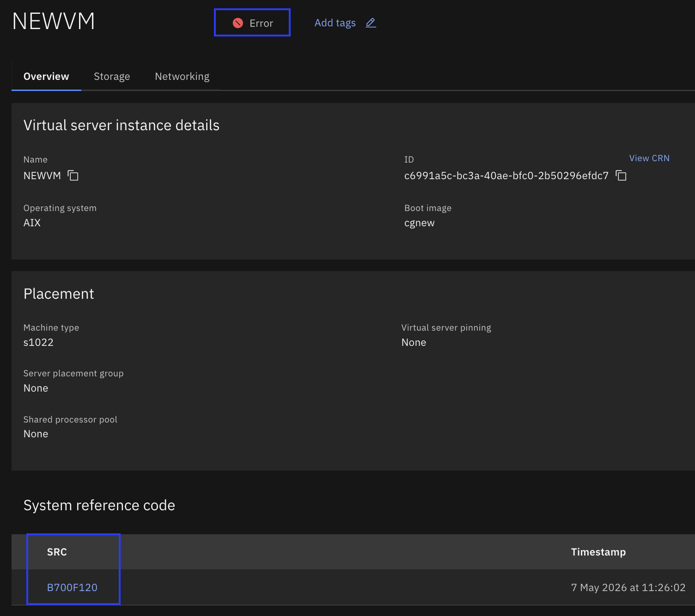Switch to the Storage tab
The width and height of the screenshot is (695, 616).
tap(112, 77)
